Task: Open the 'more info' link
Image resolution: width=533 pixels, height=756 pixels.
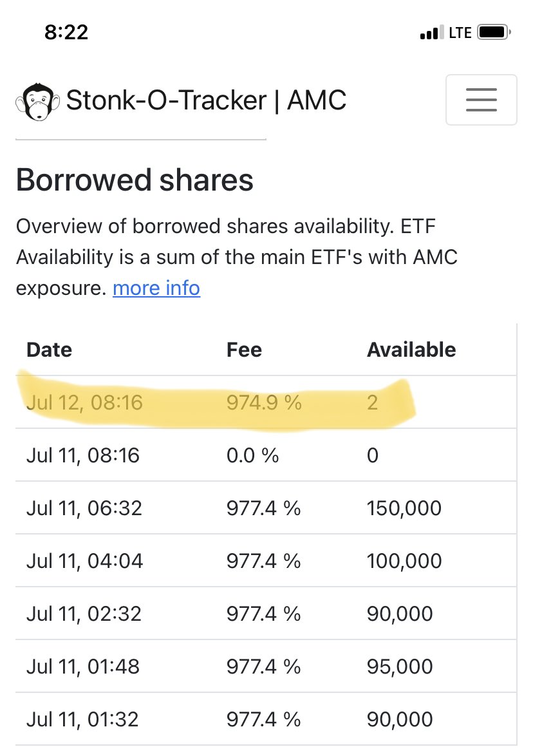Action: coord(156,288)
